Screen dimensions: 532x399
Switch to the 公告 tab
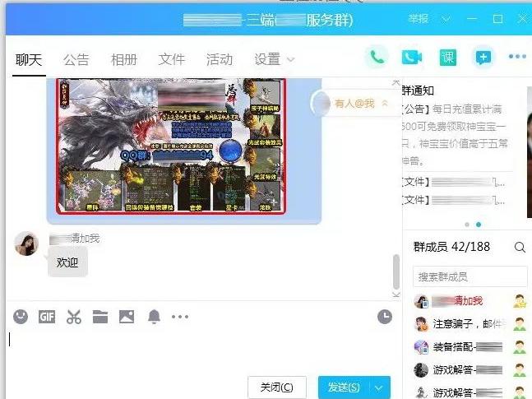76,59
